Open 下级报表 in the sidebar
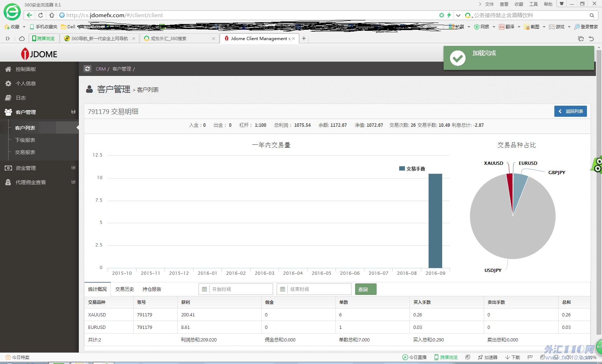 tap(25, 140)
